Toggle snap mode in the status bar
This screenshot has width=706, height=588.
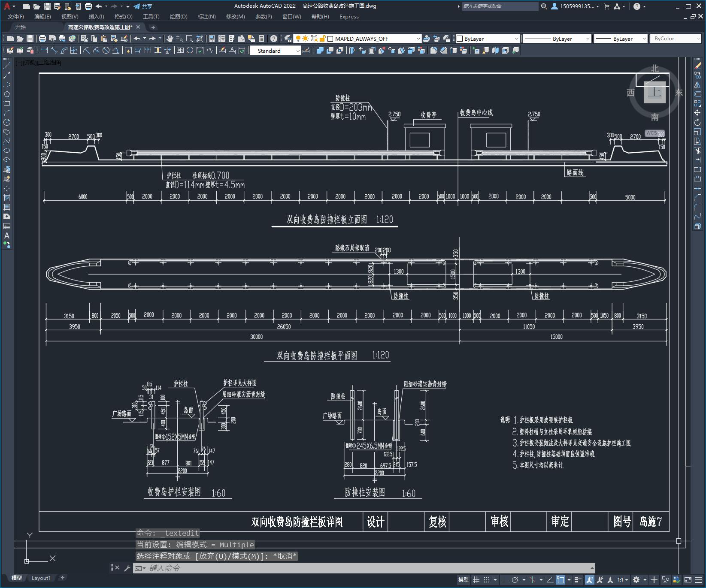[x=486, y=580]
